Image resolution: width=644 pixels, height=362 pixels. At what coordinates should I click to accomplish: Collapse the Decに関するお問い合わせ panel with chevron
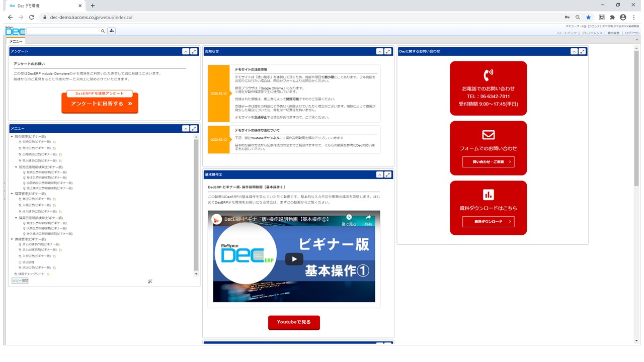pyautogui.click(x=574, y=51)
